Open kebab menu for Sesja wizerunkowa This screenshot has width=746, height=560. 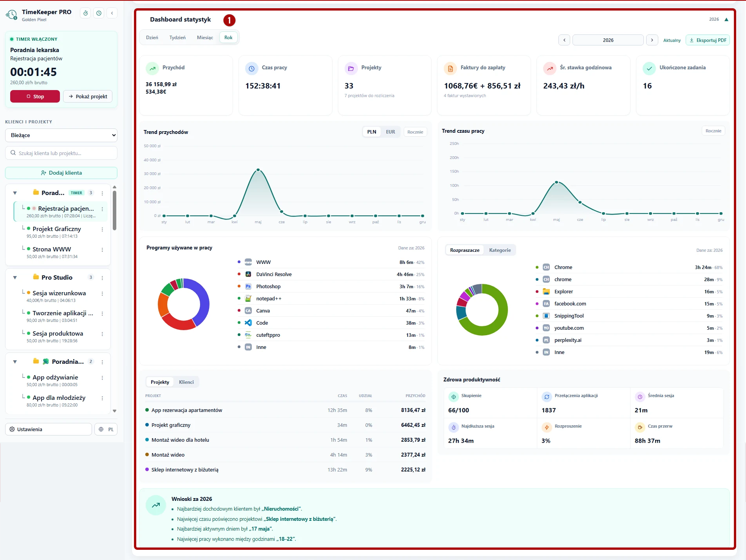[x=102, y=294]
